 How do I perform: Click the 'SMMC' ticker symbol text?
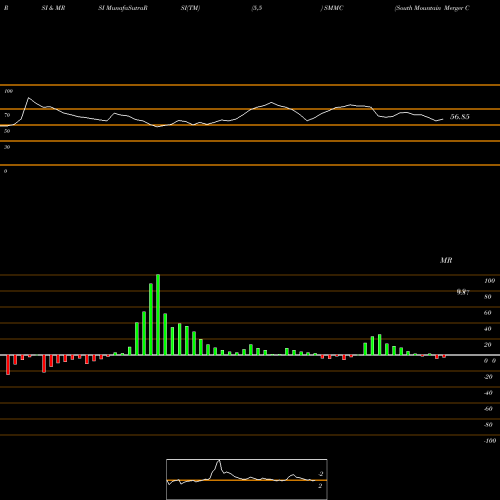pyautogui.click(x=333, y=8)
